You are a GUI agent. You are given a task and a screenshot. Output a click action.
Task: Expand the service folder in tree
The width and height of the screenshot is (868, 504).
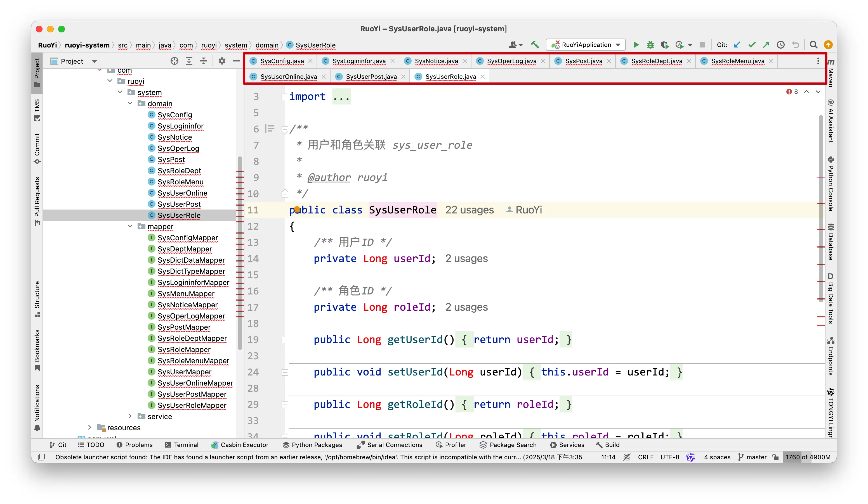pyautogui.click(x=130, y=416)
